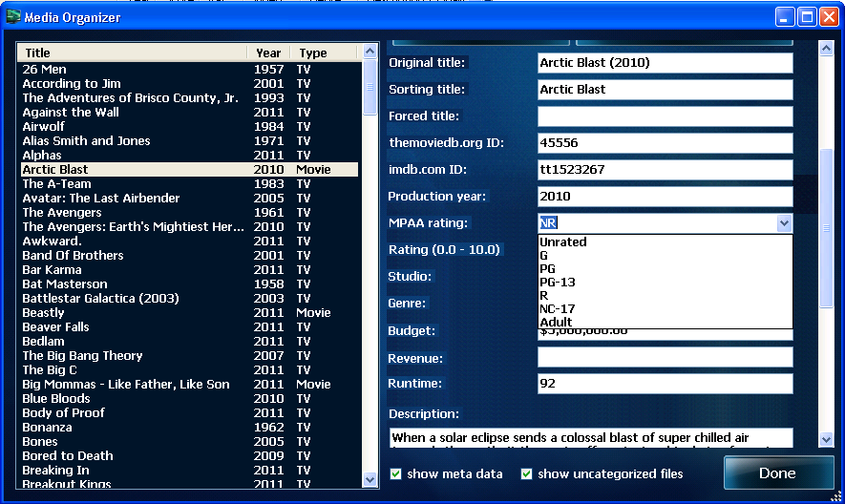Click the media list scroll up arrow
Viewport: 845px width, 504px height.
tap(370, 52)
